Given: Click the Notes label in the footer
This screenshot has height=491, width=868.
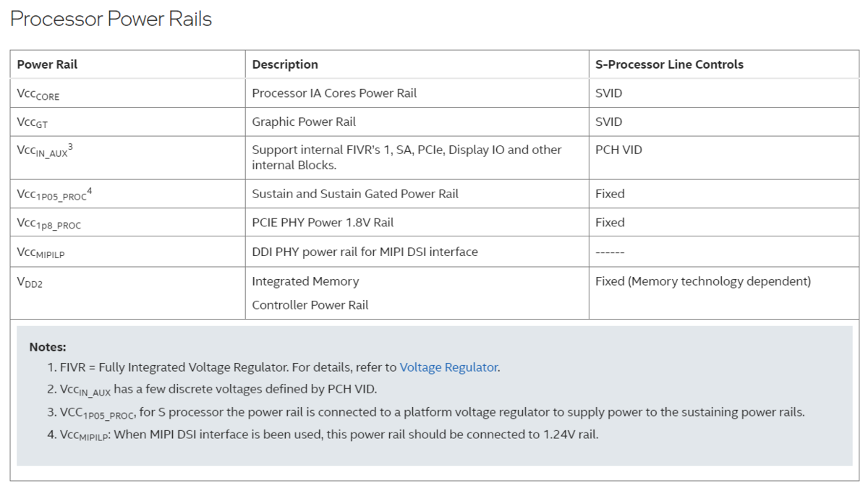Looking at the screenshot, I should (48, 347).
